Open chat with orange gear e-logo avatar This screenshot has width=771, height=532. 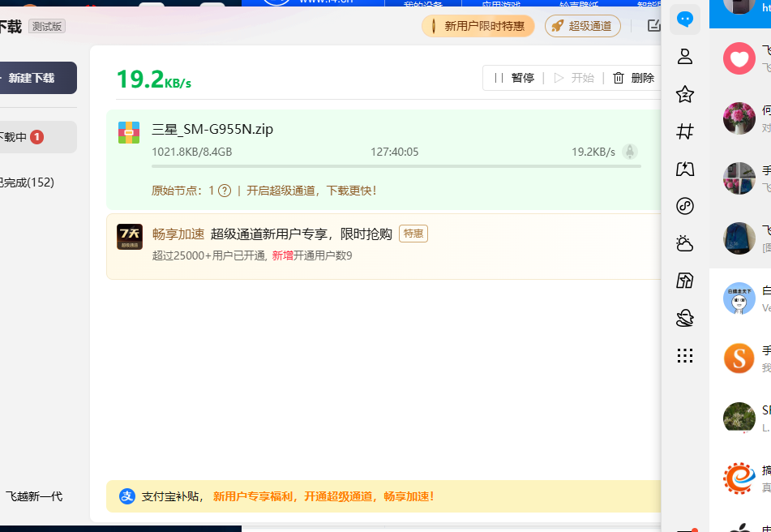[x=739, y=478]
